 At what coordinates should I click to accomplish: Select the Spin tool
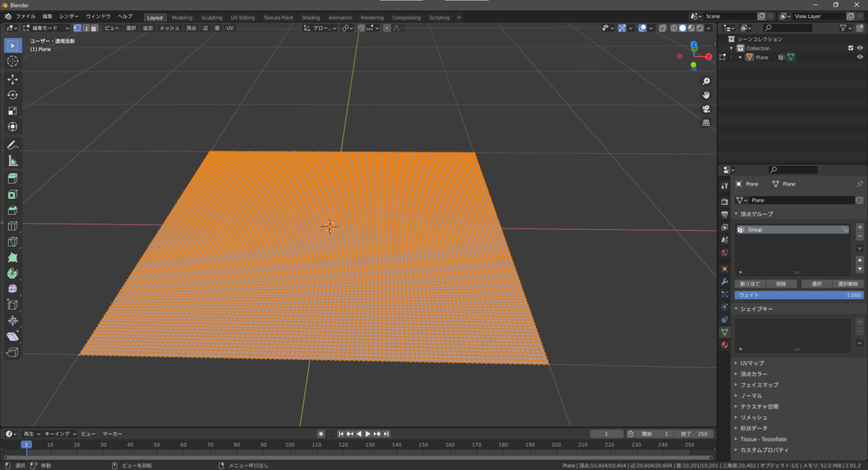(13, 274)
